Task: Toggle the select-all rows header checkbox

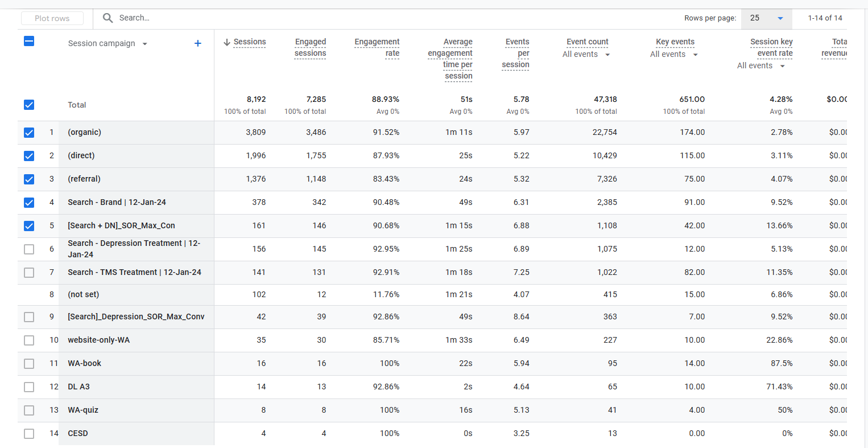Action: pyautogui.click(x=29, y=41)
